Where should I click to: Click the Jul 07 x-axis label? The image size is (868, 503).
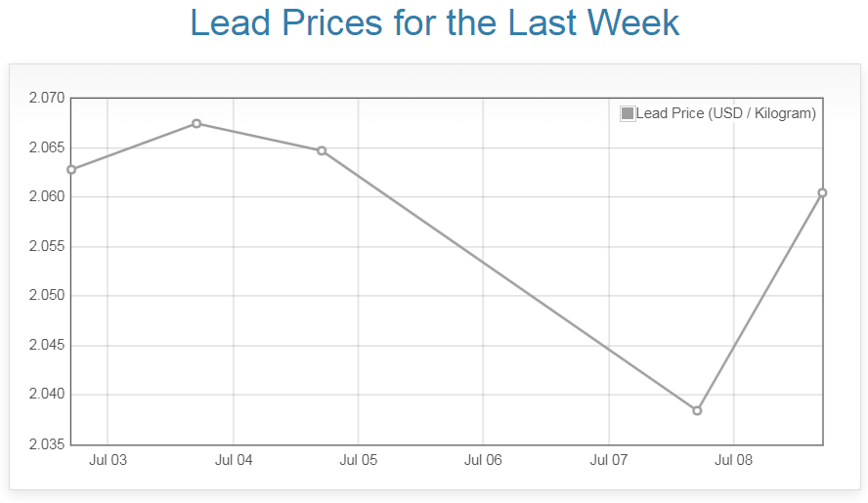coord(609,460)
